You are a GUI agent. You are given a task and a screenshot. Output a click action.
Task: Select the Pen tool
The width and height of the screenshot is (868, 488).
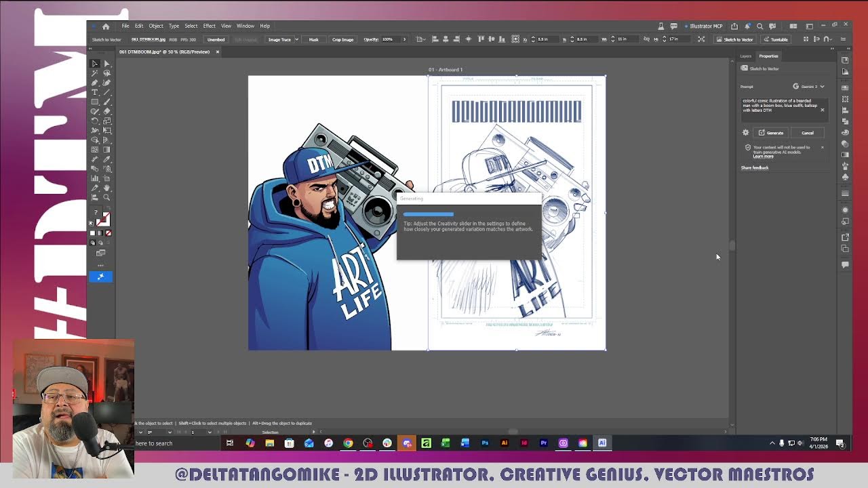(x=95, y=83)
